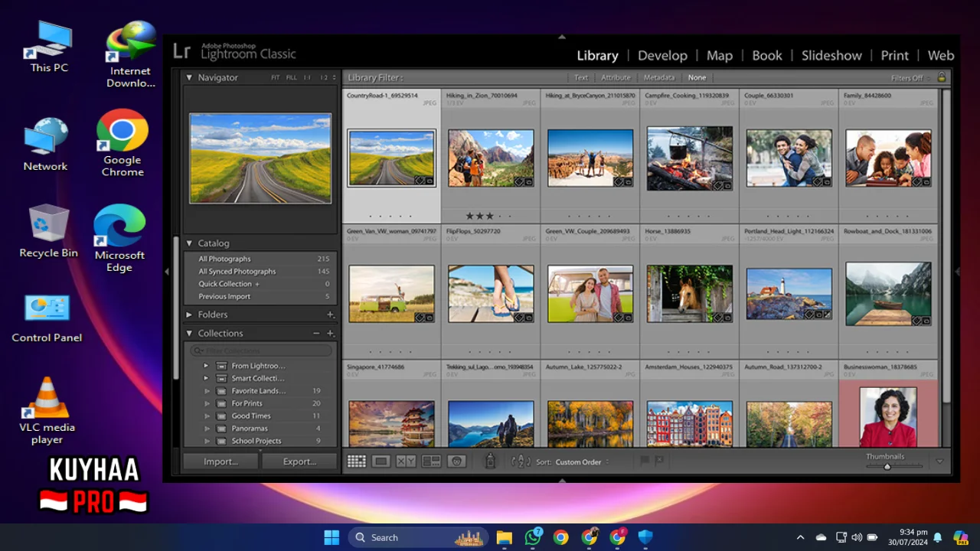
Task: Open VLC media player desktop icon
Action: [x=47, y=411]
